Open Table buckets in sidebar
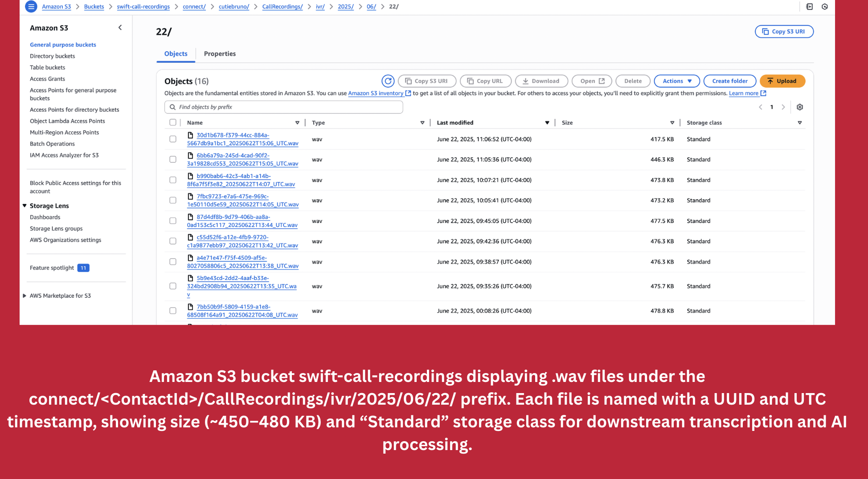Screen dimensions: 868x479 pos(48,68)
